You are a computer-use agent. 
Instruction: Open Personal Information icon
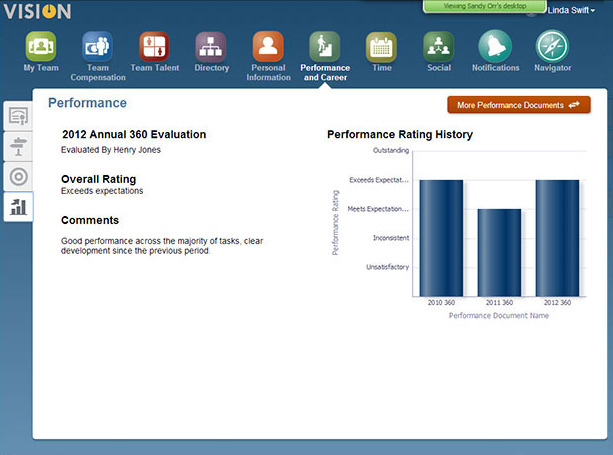pyautogui.click(x=268, y=46)
